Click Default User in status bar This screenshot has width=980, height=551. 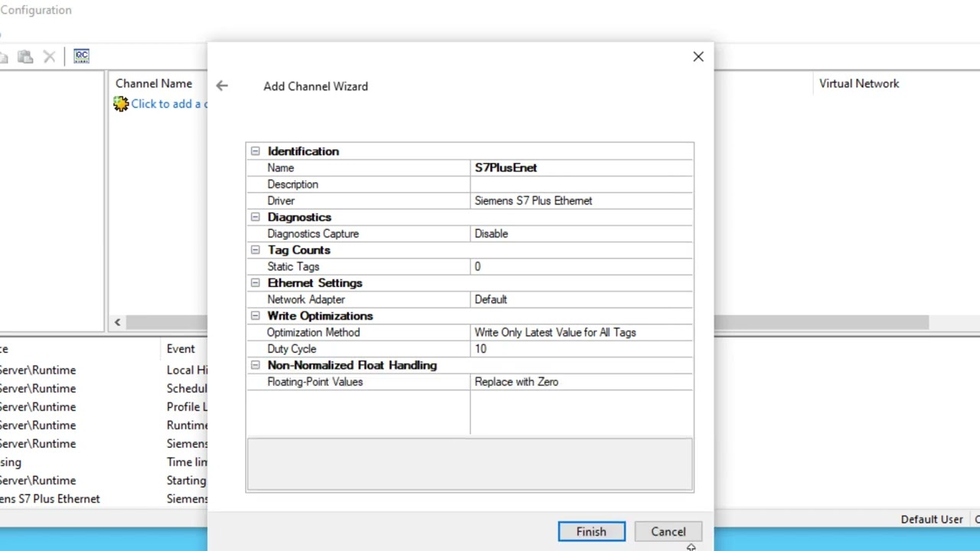tap(932, 520)
